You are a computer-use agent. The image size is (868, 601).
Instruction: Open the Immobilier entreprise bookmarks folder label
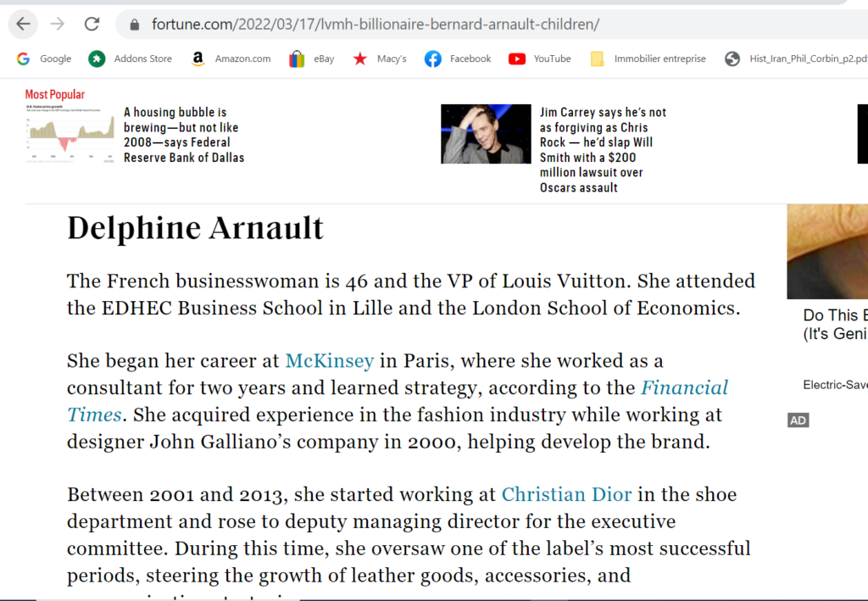(659, 58)
